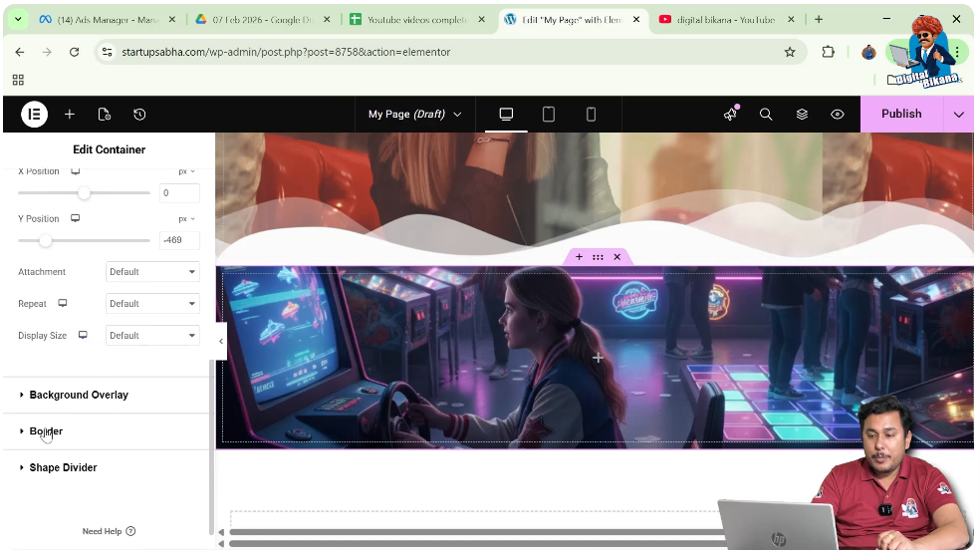Image resolution: width=980 pixels, height=557 pixels.
Task: Change Y Position unit px
Action: tap(186, 219)
